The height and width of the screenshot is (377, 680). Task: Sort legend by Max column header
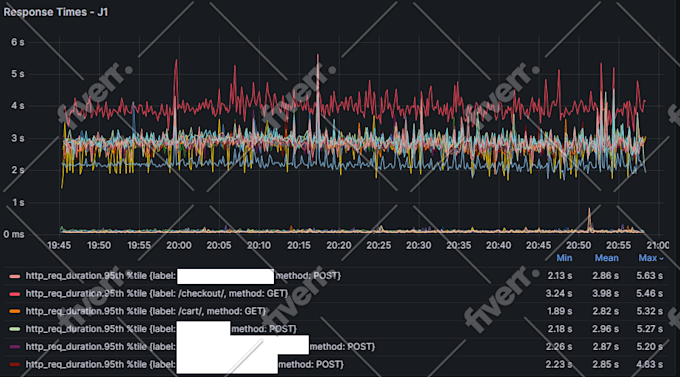click(x=651, y=258)
